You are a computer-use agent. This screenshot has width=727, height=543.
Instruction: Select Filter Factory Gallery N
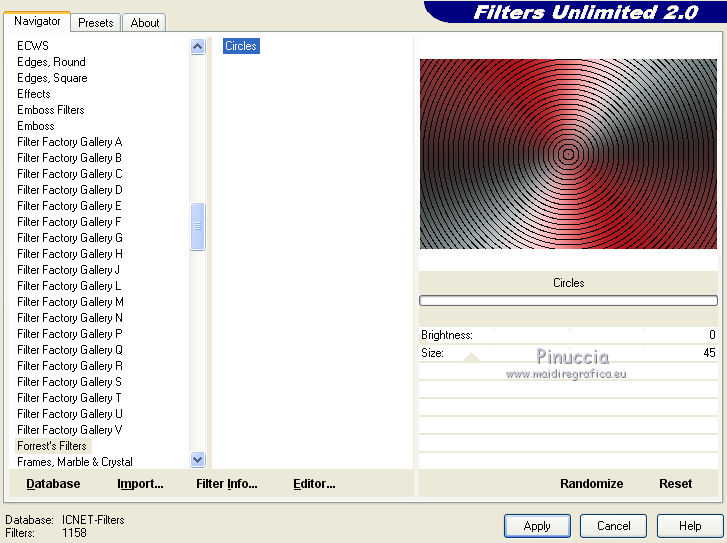point(70,318)
